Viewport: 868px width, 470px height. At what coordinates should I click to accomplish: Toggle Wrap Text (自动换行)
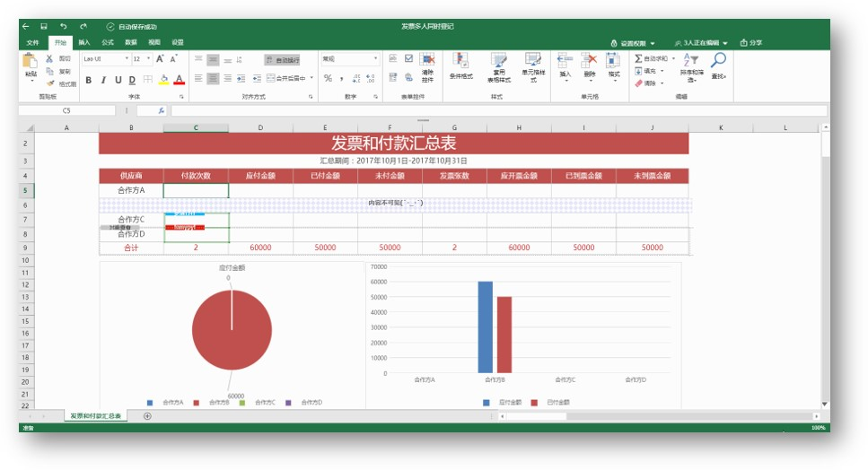pos(283,60)
